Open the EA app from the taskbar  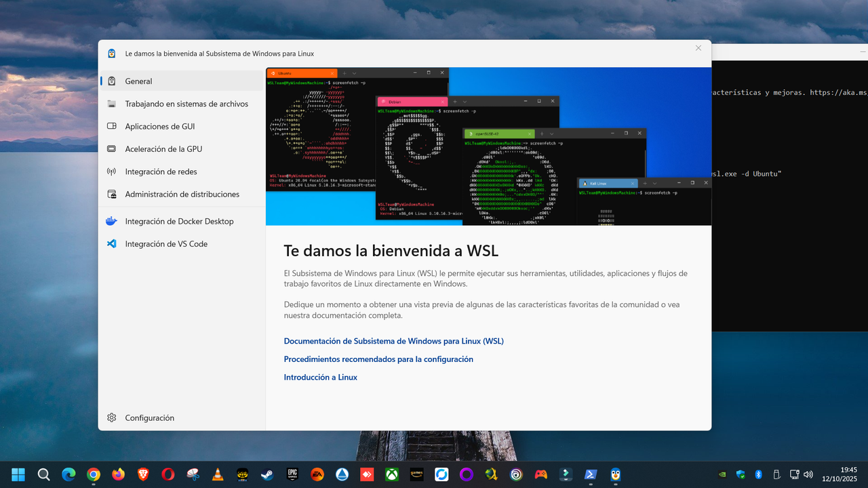[x=317, y=474]
